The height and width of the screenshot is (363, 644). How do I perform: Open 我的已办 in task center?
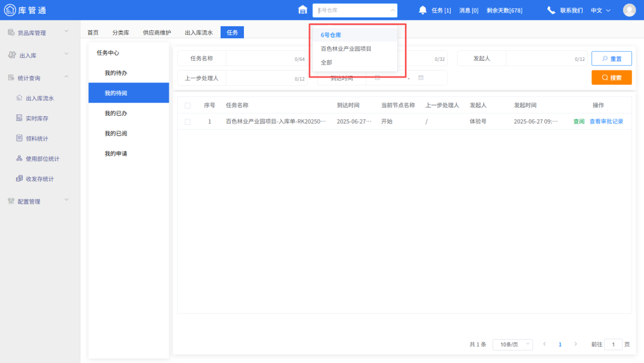pyautogui.click(x=129, y=113)
